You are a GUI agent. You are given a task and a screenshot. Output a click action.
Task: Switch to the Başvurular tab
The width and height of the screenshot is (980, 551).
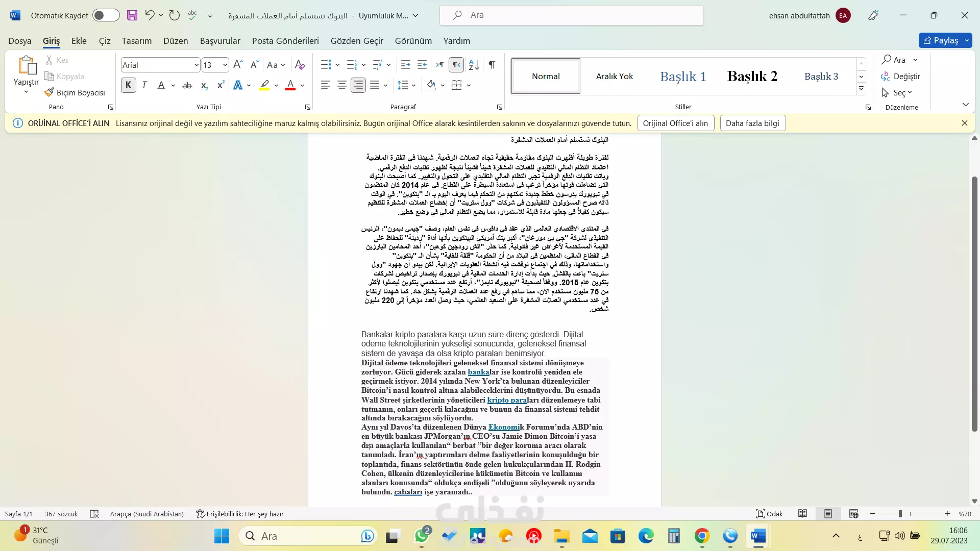[x=220, y=41]
